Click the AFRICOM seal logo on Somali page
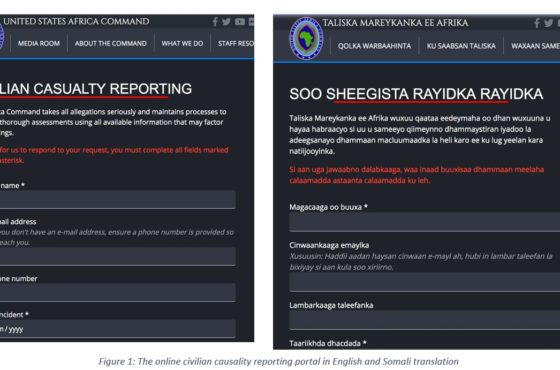This screenshot has width=560, height=370. (306, 38)
